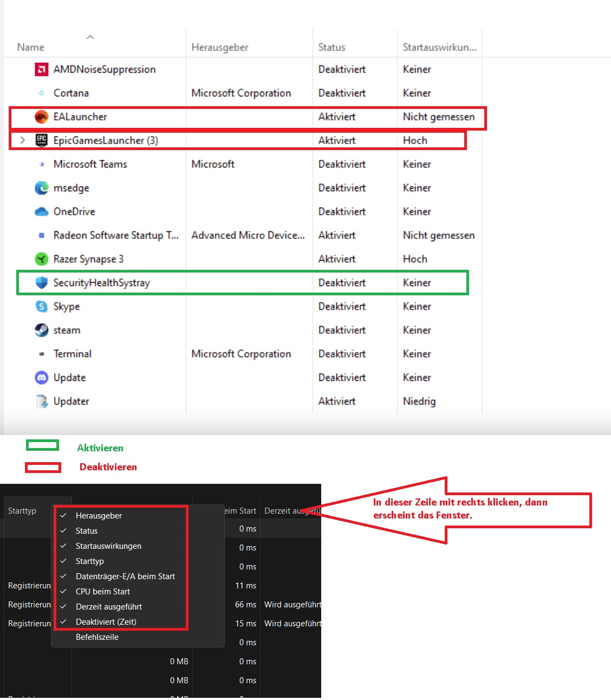Click Hoch impact of Razer Synapse 3
The height and width of the screenshot is (700, 611).
(x=415, y=259)
